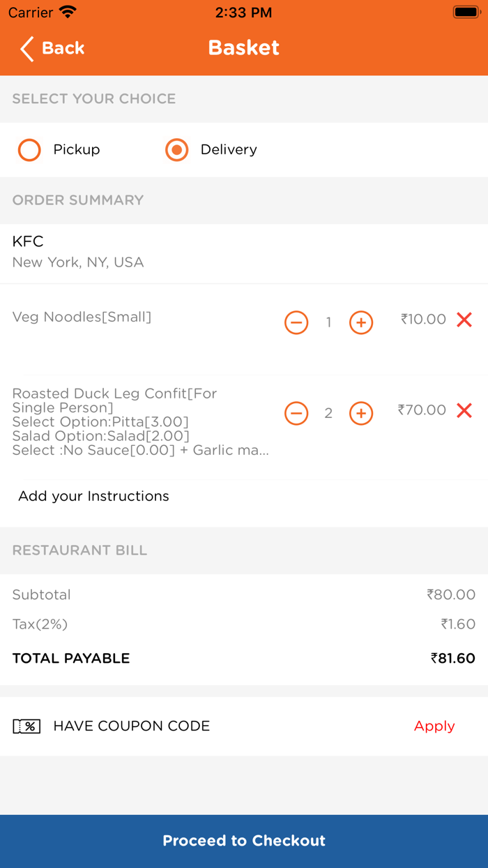Screen dimensions: 488x868
Task: Open the Basket title header
Action: click(243, 47)
